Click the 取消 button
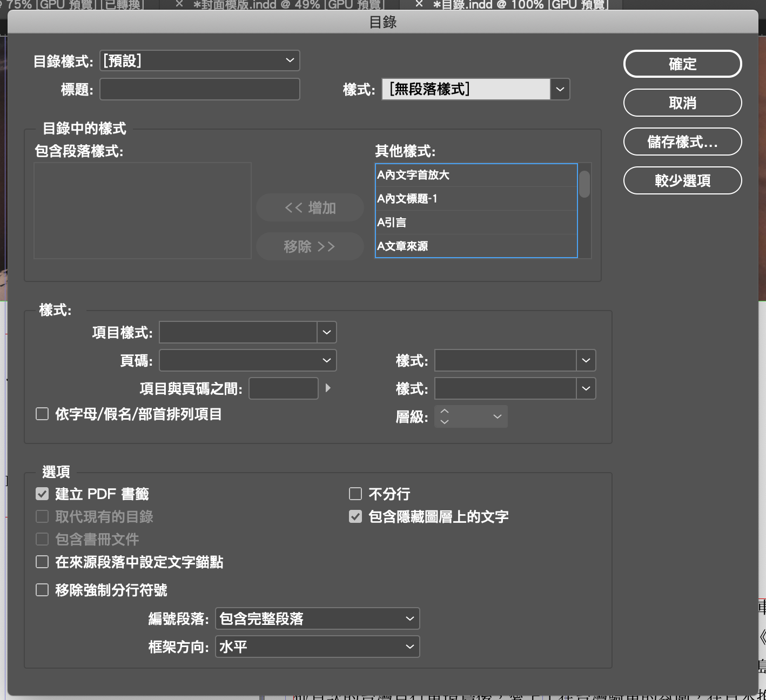This screenshot has width=766, height=700. click(x=682, y=103)
